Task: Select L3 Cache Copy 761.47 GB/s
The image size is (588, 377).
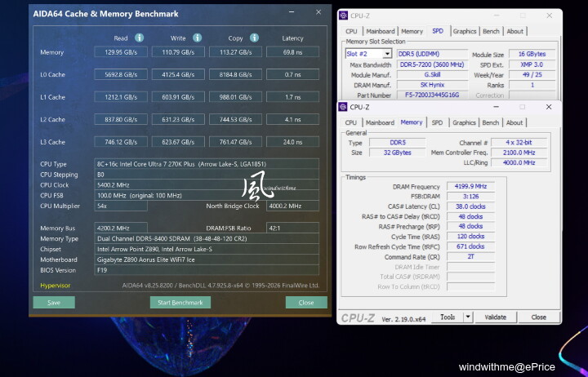Action: (x=235, y=142)
